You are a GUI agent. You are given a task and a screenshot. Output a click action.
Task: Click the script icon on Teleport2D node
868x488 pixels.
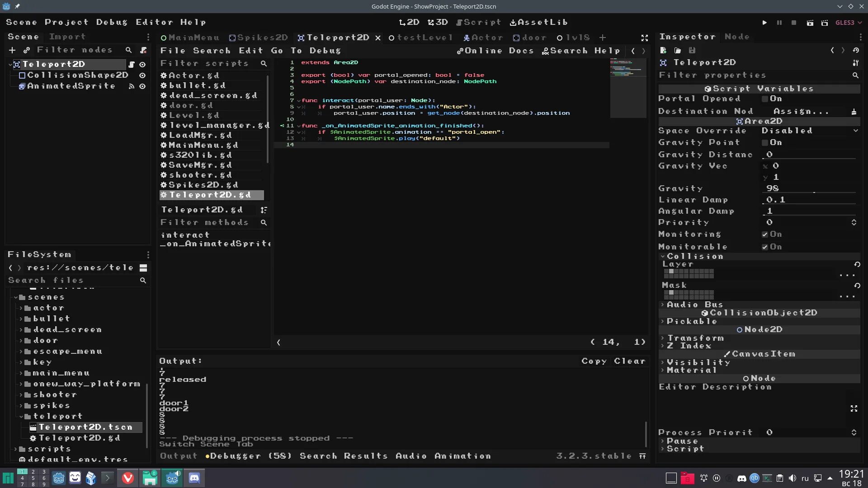132,65
